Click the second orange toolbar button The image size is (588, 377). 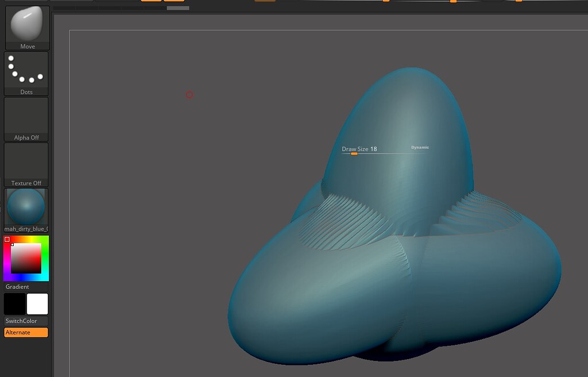coord(173,2)
